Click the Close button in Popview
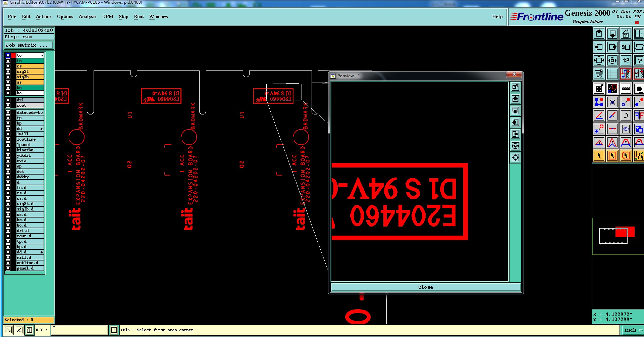 point(426,287)
